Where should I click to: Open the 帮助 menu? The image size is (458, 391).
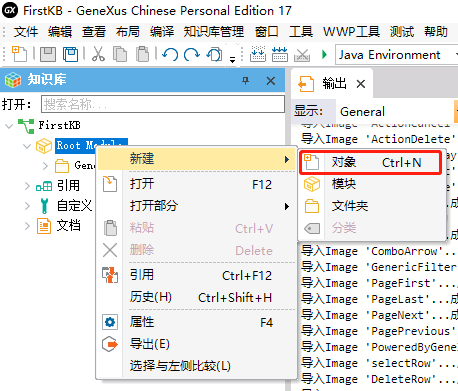[436, 32]
